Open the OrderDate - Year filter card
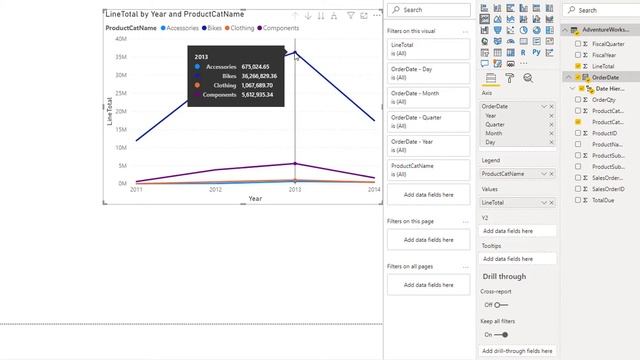Image resolution: width=640 pixels, height=360 pixels. click(x=429, y=146)
